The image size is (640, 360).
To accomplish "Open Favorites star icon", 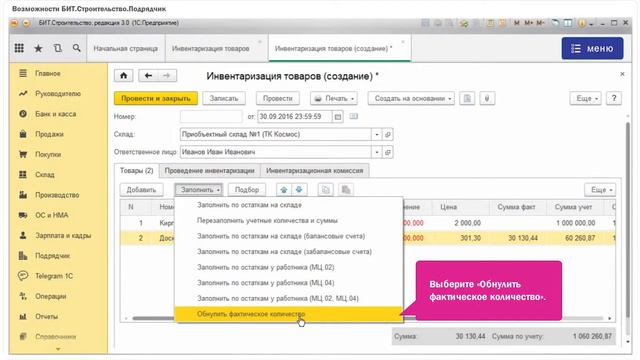I will [38, 48].
